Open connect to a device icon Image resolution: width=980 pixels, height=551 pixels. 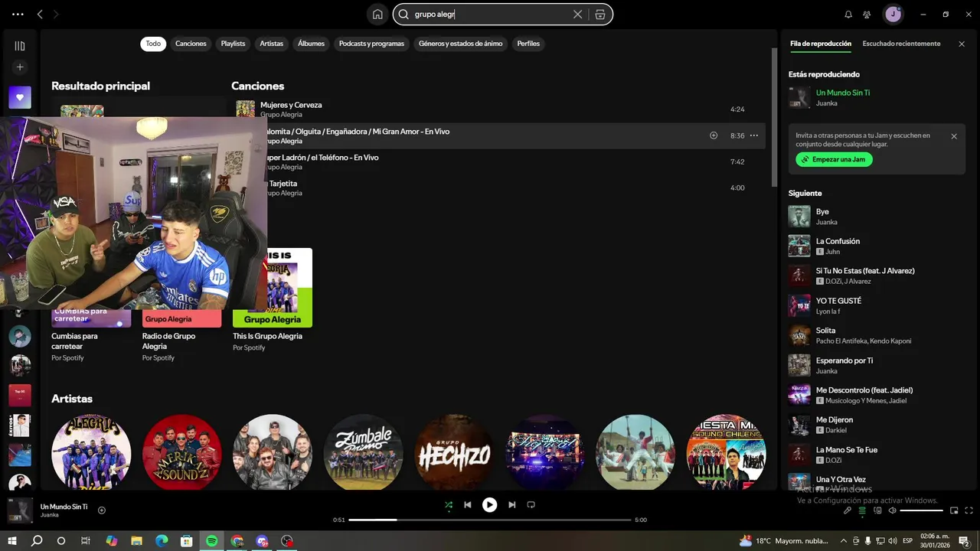877,510
